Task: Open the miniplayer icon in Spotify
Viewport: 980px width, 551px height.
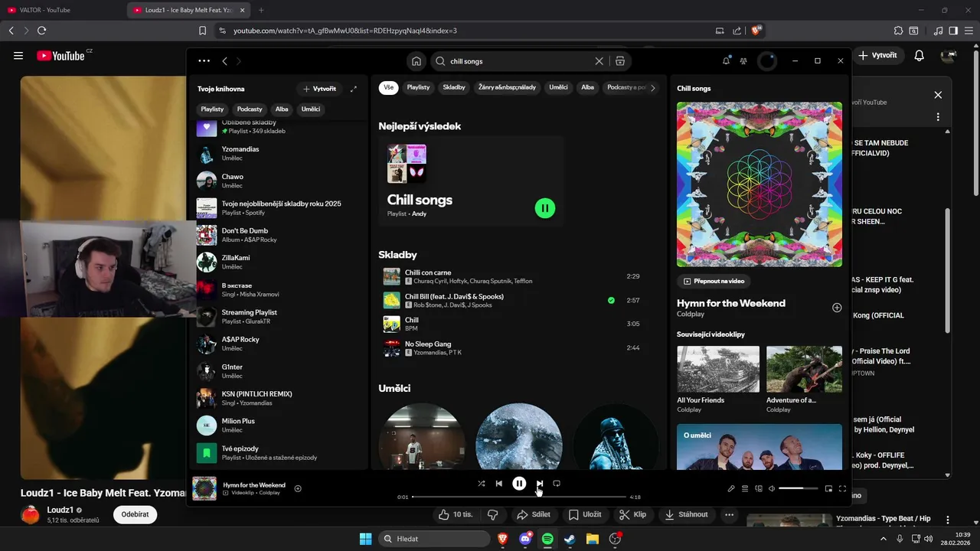Action: click(828, 489)
